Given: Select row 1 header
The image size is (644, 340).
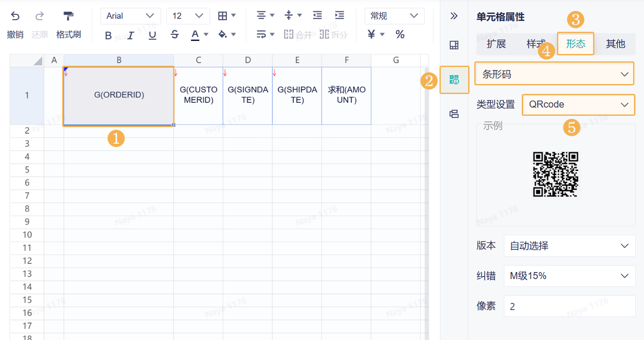Looking at the screenshot, I should [27, 96].
